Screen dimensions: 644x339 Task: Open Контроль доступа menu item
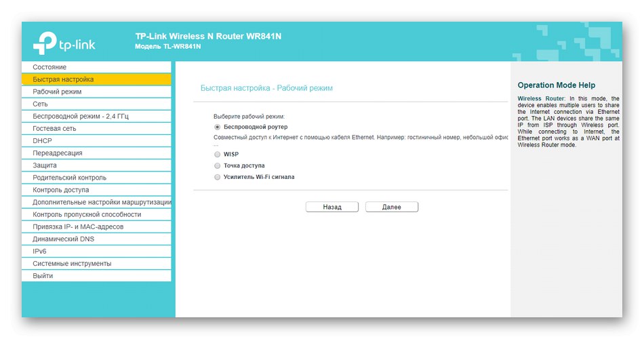[96, 190]
